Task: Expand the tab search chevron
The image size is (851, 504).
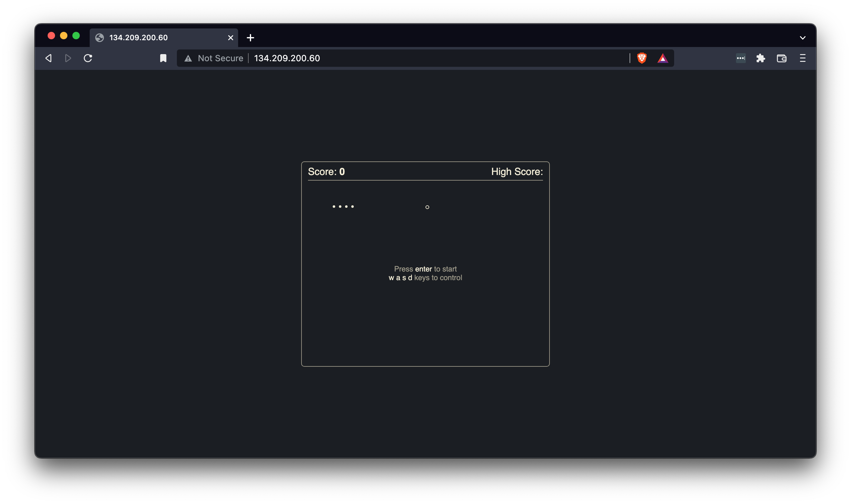Action: (x=802, y=38)
